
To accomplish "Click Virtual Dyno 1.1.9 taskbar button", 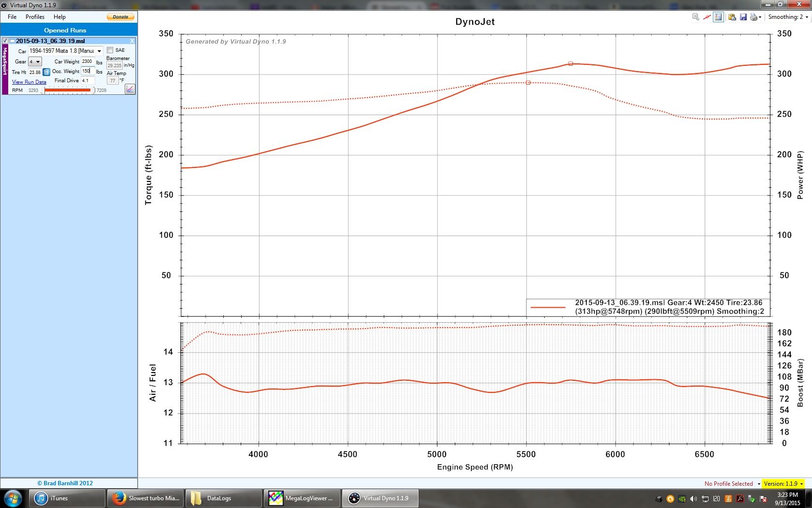I will point(380,498).
